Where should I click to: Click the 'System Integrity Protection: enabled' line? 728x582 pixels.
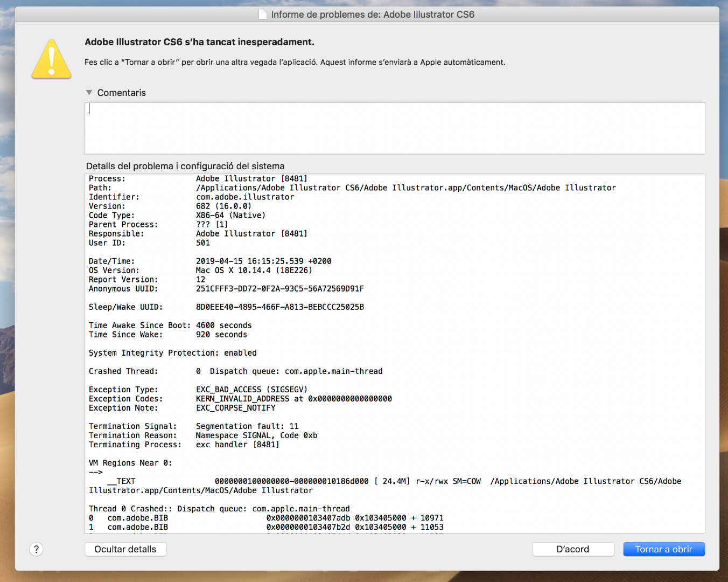coord(173,353)
